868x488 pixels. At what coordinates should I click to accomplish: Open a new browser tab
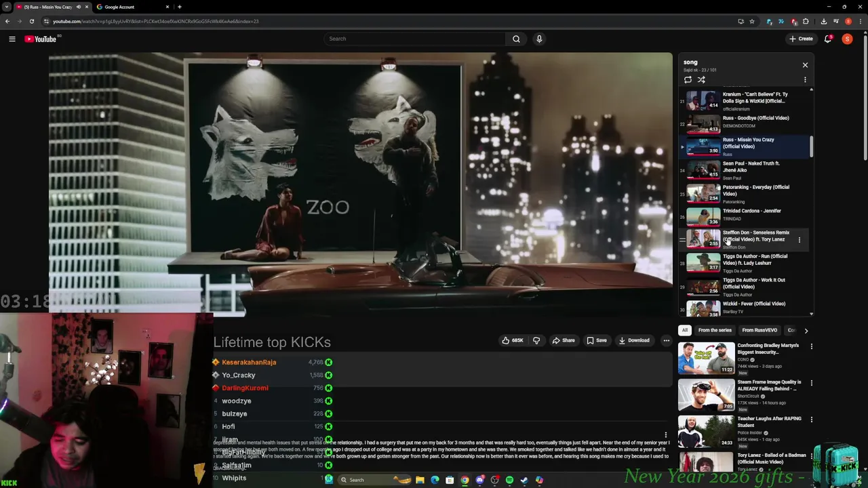click(179, 7)
